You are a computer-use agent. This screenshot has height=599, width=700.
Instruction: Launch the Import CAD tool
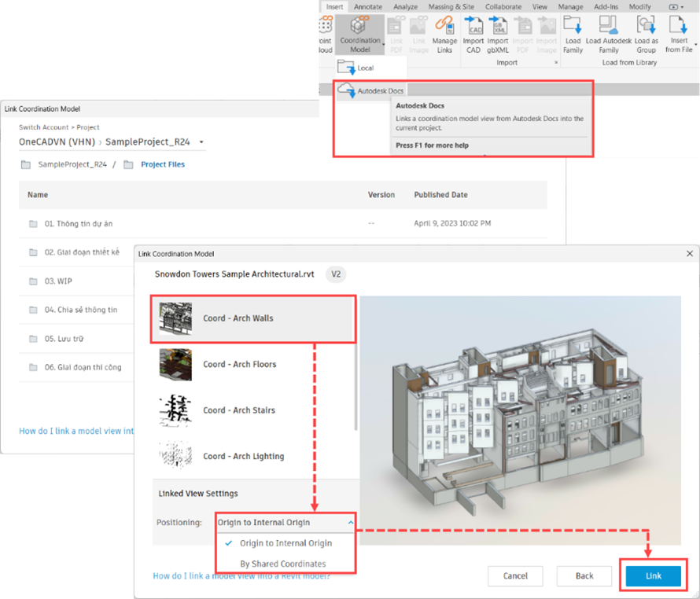point(473,35)
